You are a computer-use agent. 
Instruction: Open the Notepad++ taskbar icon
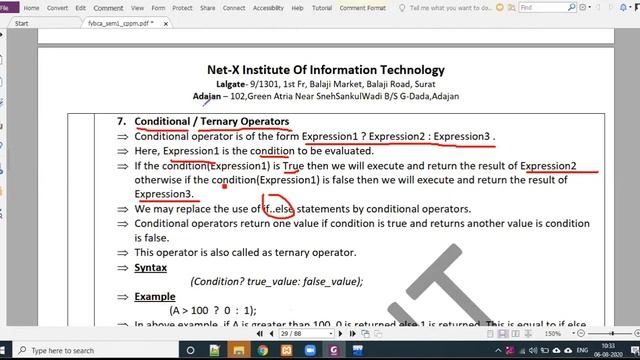(215, 350)
